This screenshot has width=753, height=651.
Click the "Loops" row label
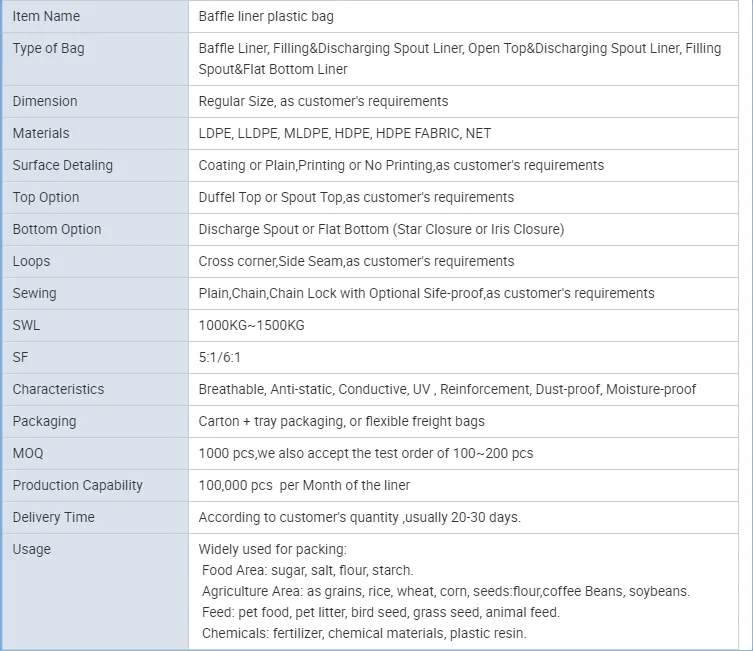[x=31, y=261]
